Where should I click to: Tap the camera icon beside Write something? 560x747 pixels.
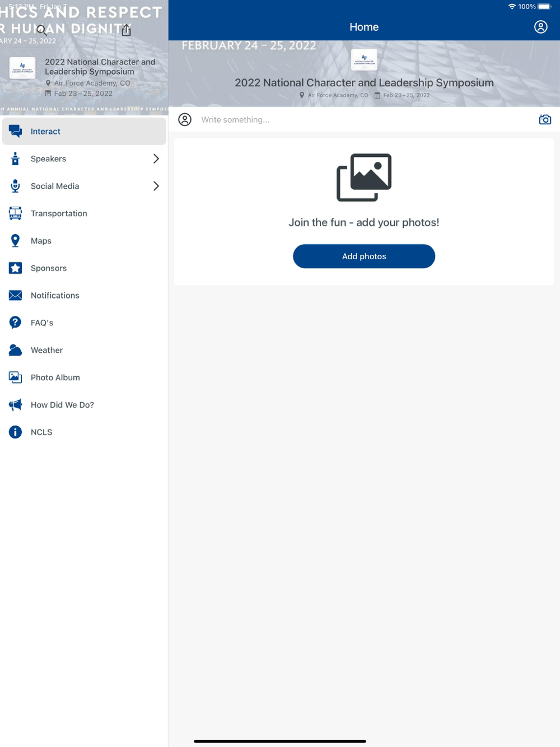point(544,119)
